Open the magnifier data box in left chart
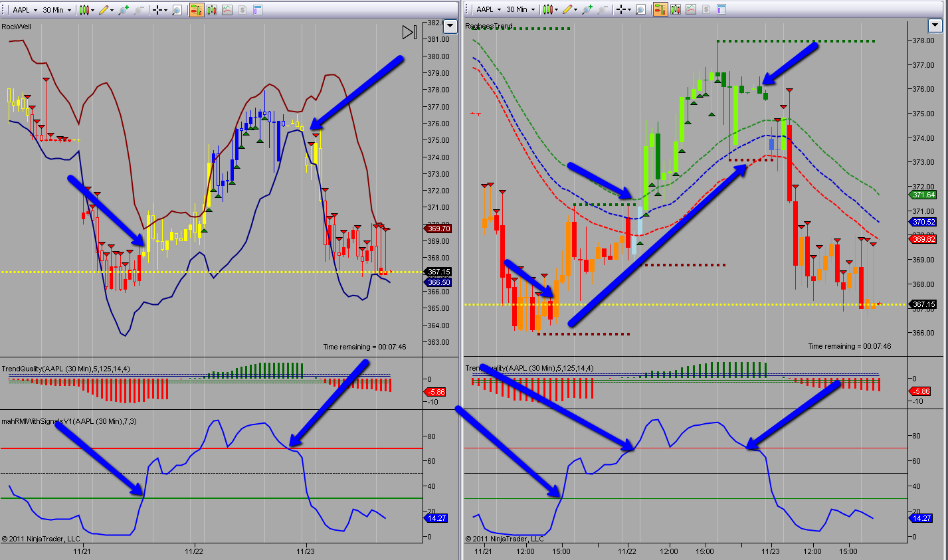The image size is (948, 560). 177,10
